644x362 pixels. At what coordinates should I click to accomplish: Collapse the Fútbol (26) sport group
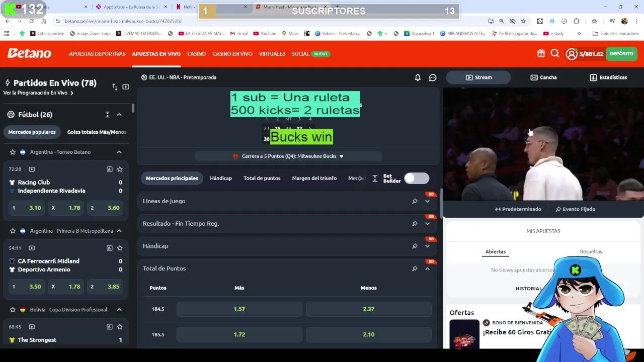click(119, 115)
